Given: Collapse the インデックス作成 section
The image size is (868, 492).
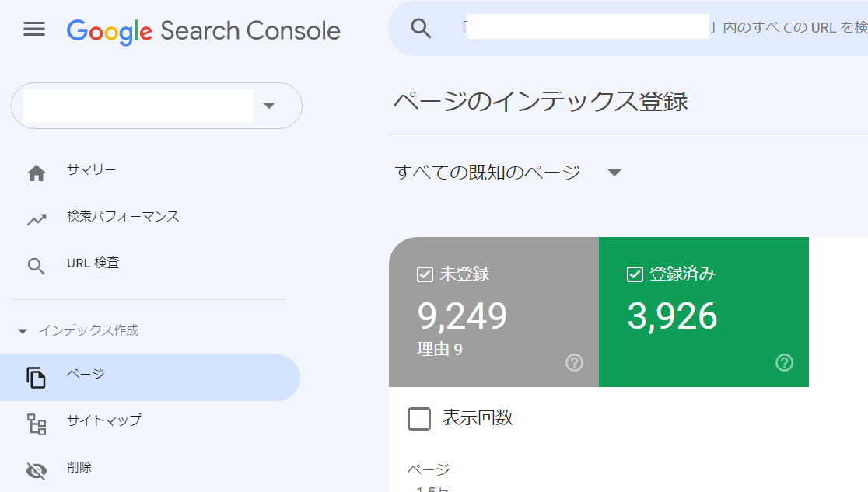Looking at the screenshot, I should tap(23, 331).
